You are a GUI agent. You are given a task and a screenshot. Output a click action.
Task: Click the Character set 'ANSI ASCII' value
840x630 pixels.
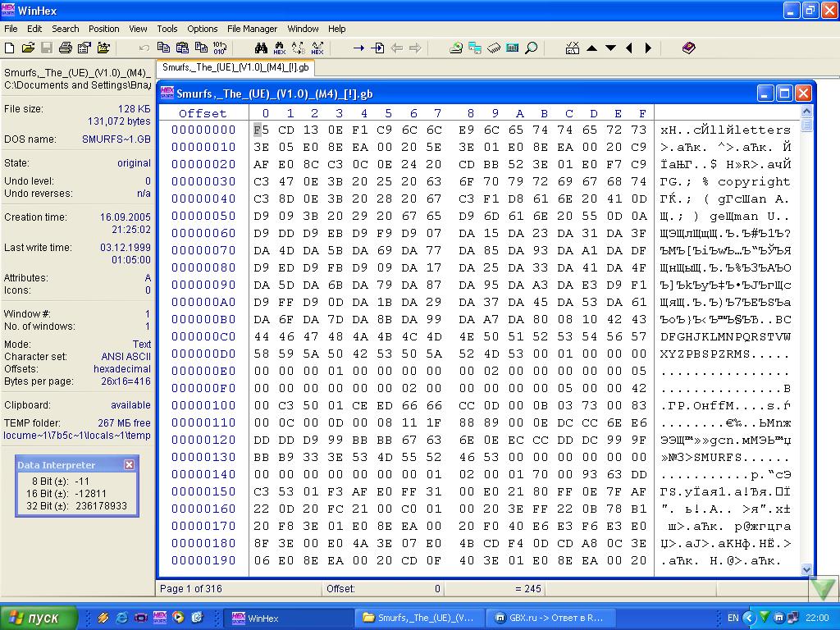click(x=126, y=356)
